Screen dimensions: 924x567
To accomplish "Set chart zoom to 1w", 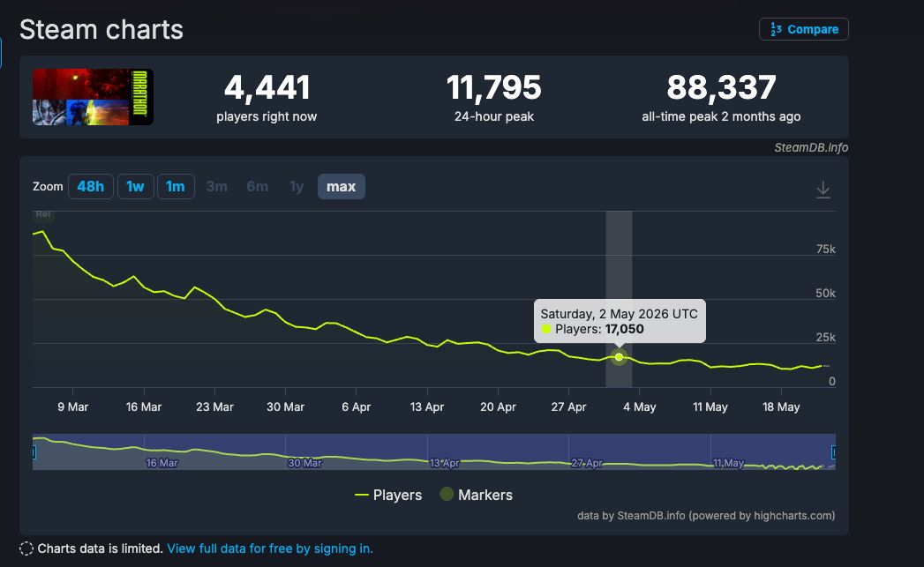I will click(x=136, y=187).
